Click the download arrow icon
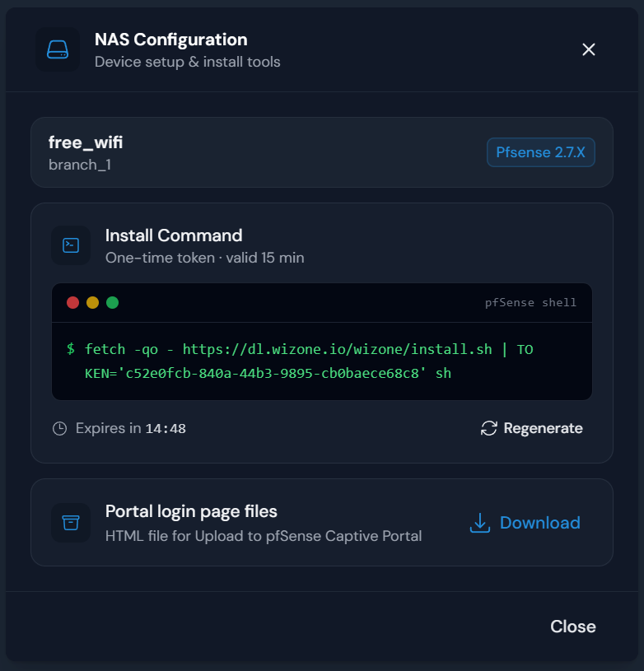Image resolution: width=644 pixels, height=671 pixels. point(479,523)
